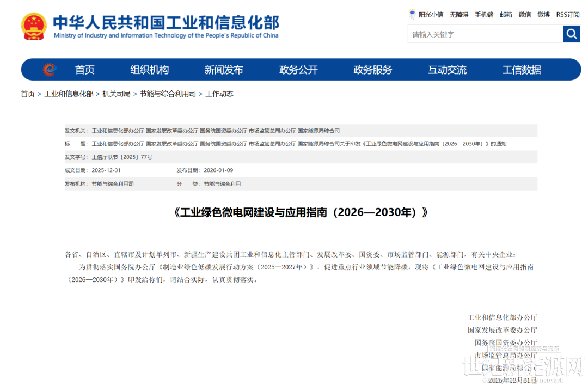Open the 微信 link in top bar
Screen dimensions: 588x386
[x=525, y=15]
